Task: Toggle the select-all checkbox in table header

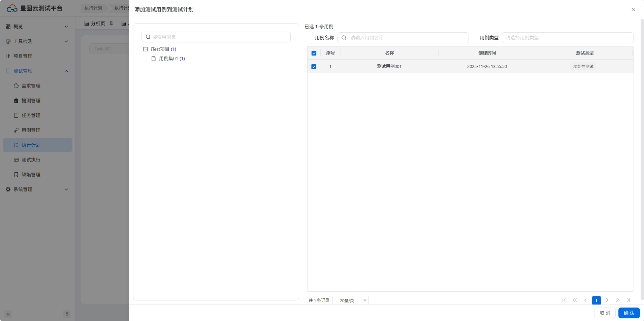Action: tap(314, 53)
